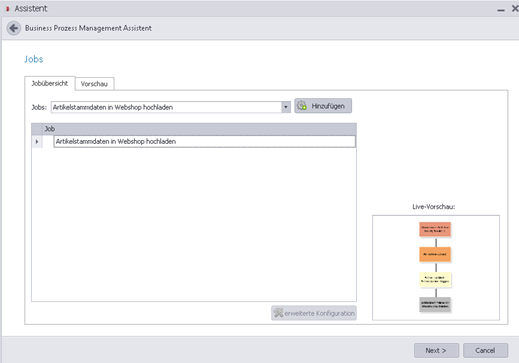
Task: Click the Business Prozess Management Assistent title
Action: click(x=88, y=28)
